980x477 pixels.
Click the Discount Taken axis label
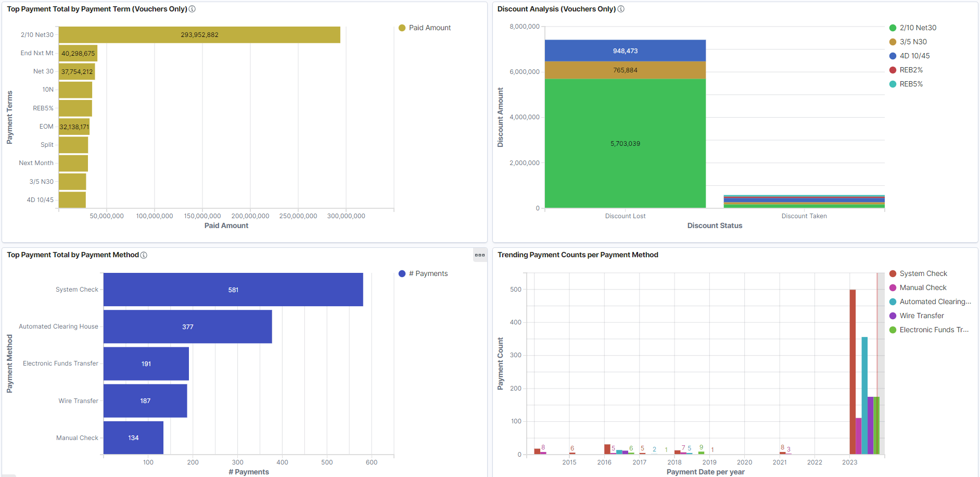tap(804, 216)
